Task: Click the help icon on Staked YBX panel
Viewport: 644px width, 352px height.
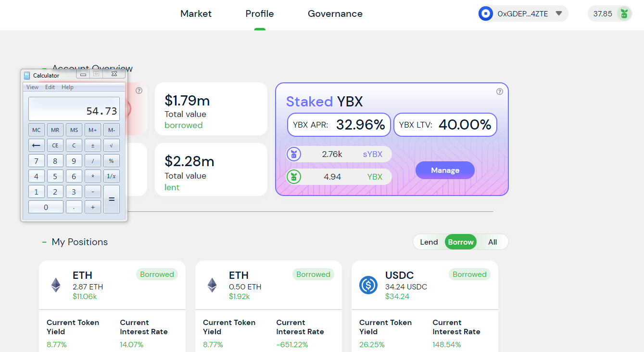Action: [x=499, y=91]
